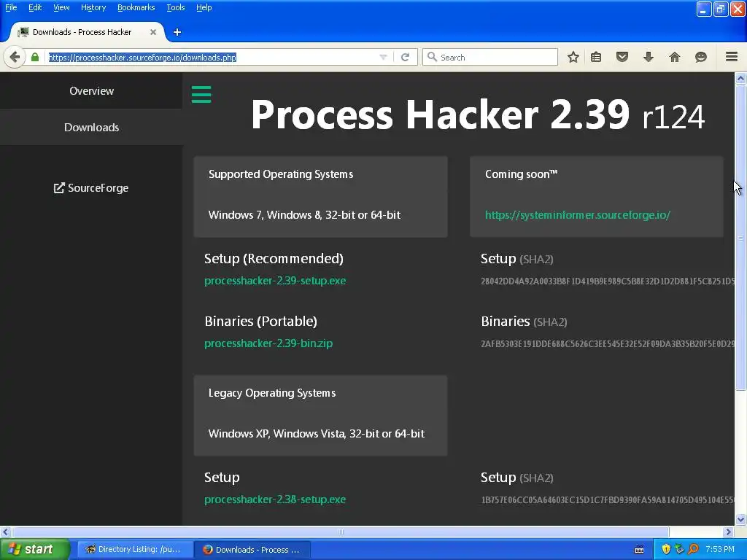
Task: Open the URL history dropdown arrow
Action: [383, 57]
